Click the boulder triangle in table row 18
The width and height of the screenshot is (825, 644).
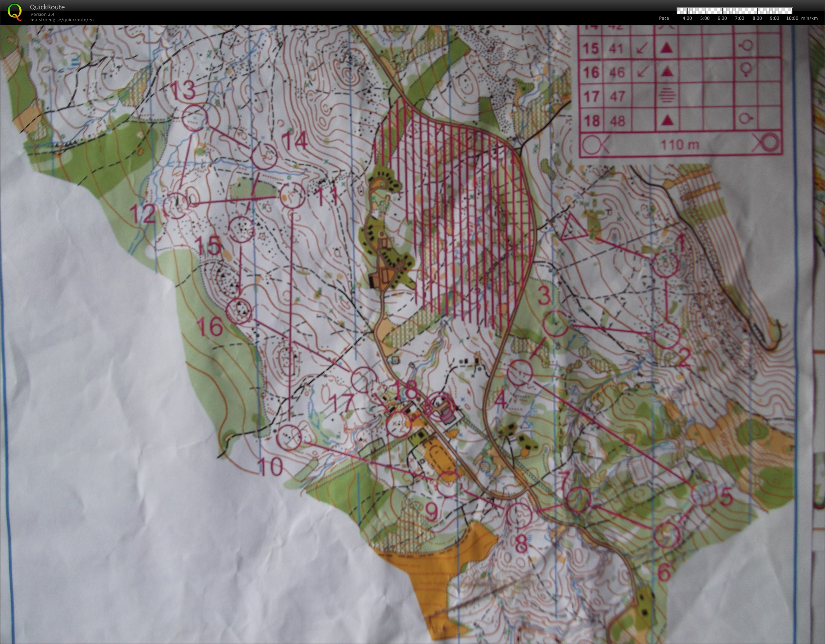(669, 120)
